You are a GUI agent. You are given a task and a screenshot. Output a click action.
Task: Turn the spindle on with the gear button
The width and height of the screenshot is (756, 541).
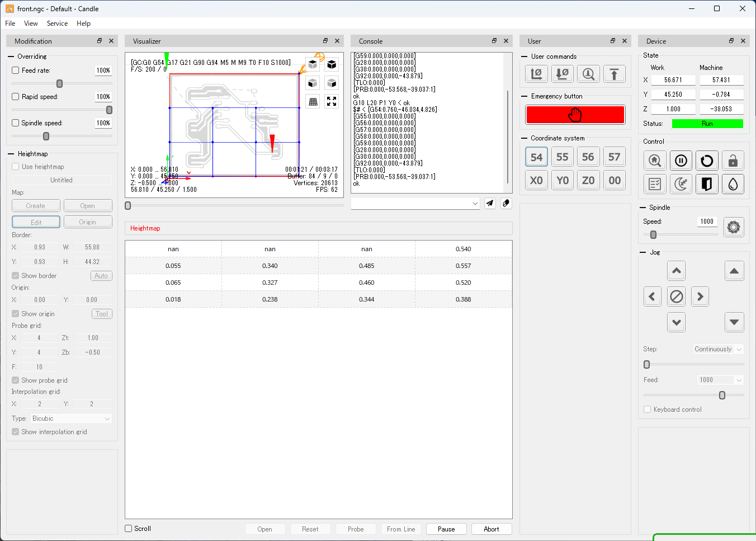point(734,227)
